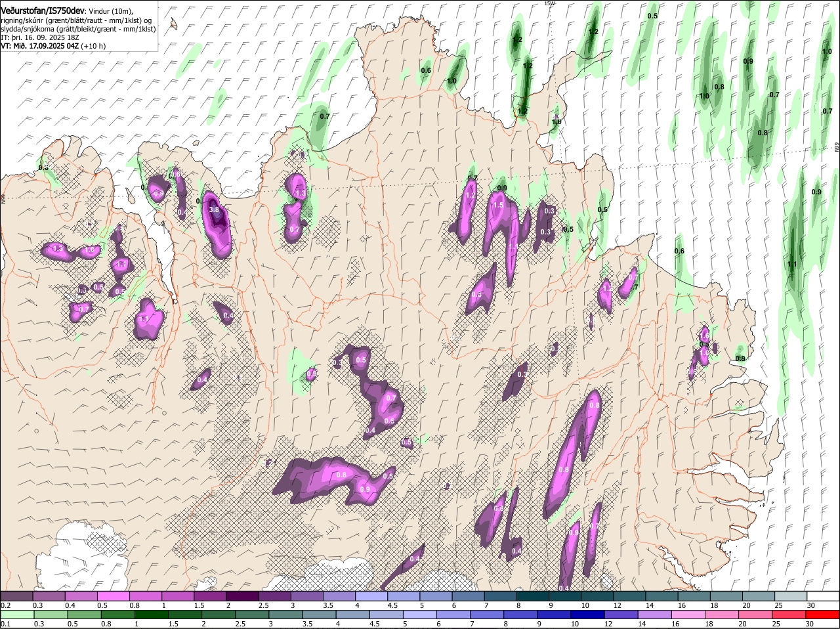
Task: Select lower legend swatch labeled 4.5
Action: pyautogui.click(x=387, y=615)
